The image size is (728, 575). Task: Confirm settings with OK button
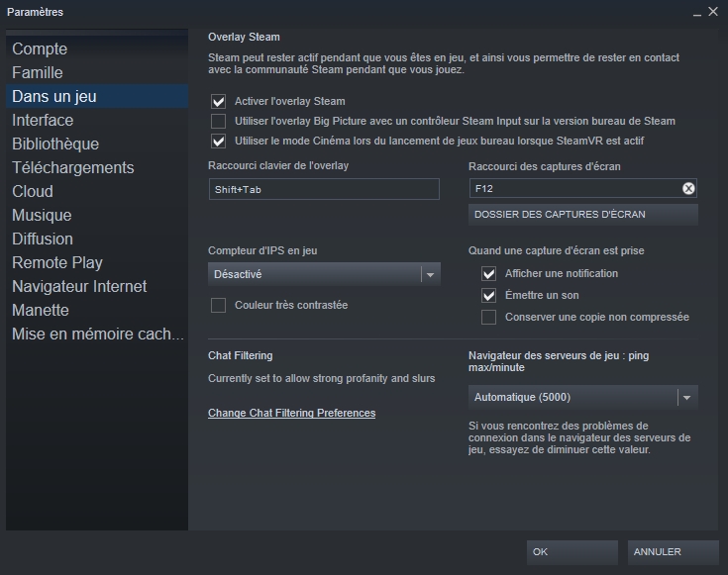click(x=572, y=552)
